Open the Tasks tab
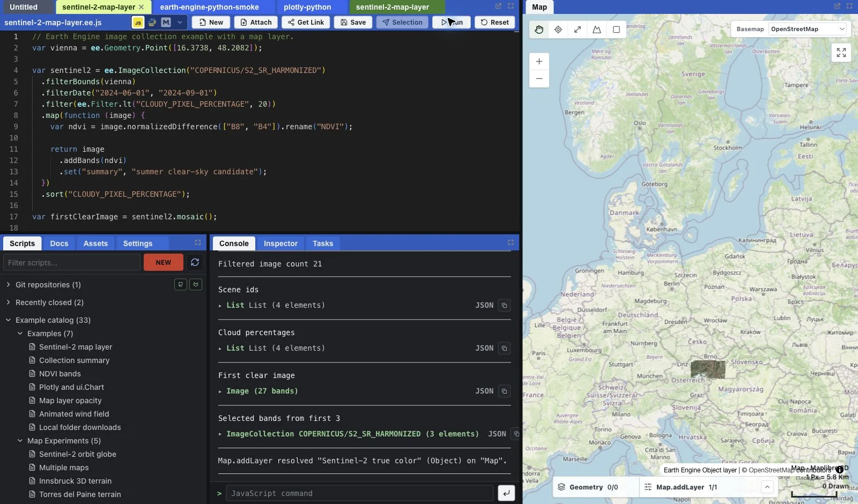Image resolution: width=858 pixels, height=504 pixels. (x=323, y=243)
